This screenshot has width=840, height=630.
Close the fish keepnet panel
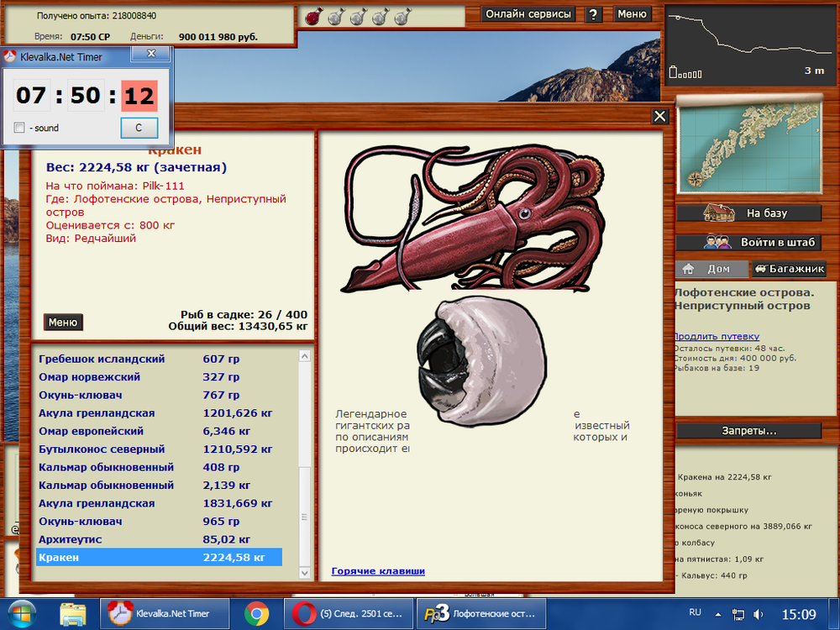click(x=659, y=117)
